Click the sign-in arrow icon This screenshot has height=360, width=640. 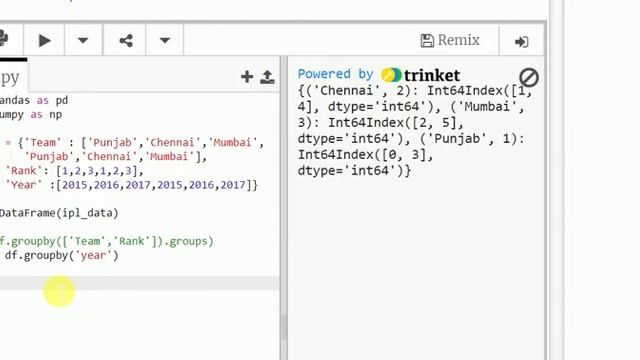coord(521,42)
